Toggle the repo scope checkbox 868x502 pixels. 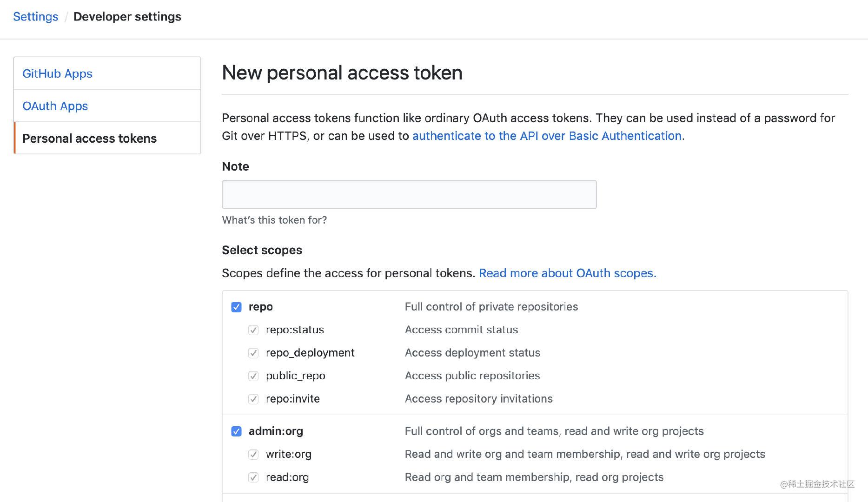pos(236,307)
